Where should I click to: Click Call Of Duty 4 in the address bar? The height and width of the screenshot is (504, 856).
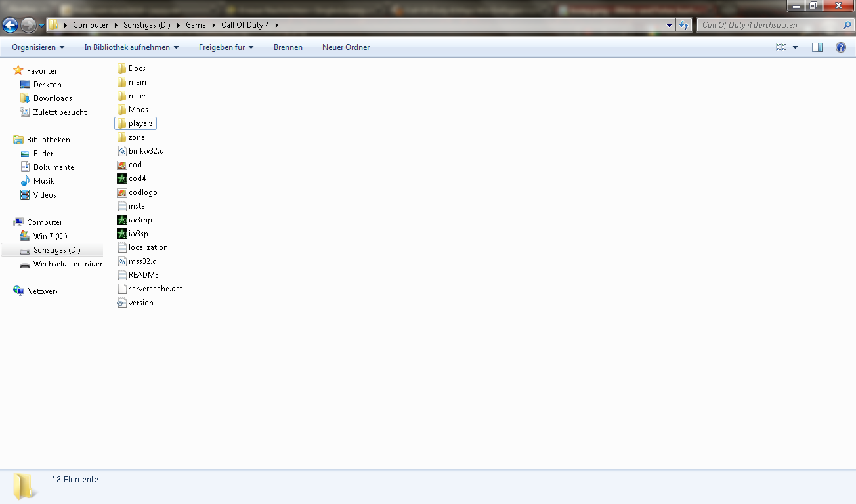coord(246,25)
